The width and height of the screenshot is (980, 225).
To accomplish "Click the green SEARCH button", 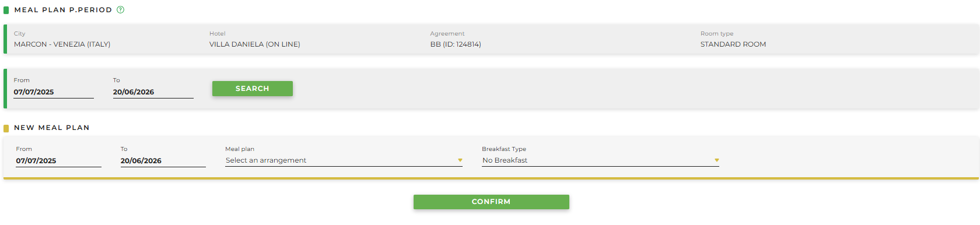I will click(252, 89).
